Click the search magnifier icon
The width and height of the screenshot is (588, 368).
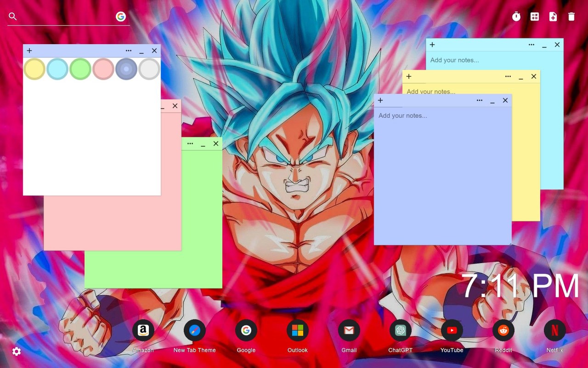(x=13, y=17)
